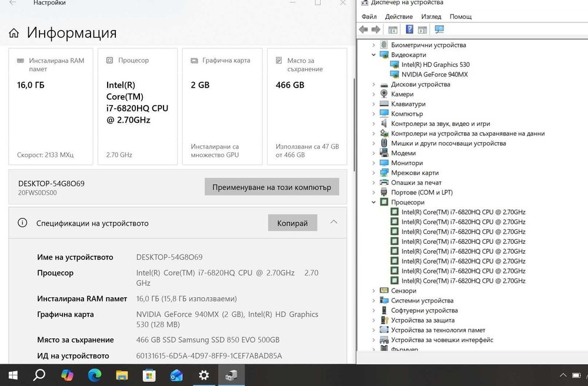Open Microsoft Edge from taskbar
Screen dimensions: 588x386
(95, 375)
